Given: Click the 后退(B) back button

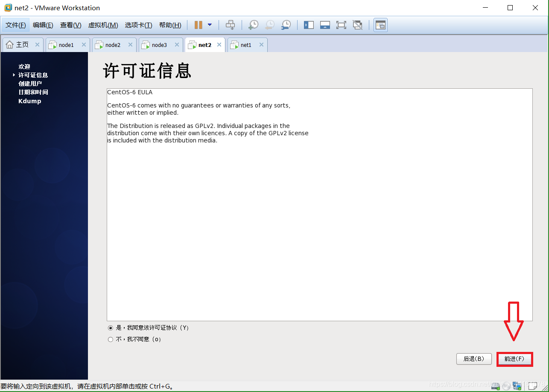Looking at the screenshot, I should (x=474, y=359).
